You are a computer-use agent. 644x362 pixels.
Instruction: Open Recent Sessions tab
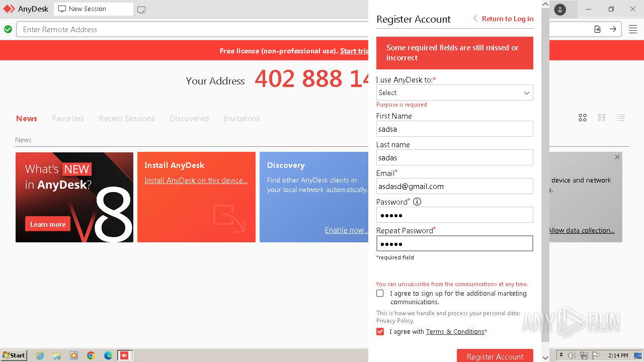click(x=127, y=119)
